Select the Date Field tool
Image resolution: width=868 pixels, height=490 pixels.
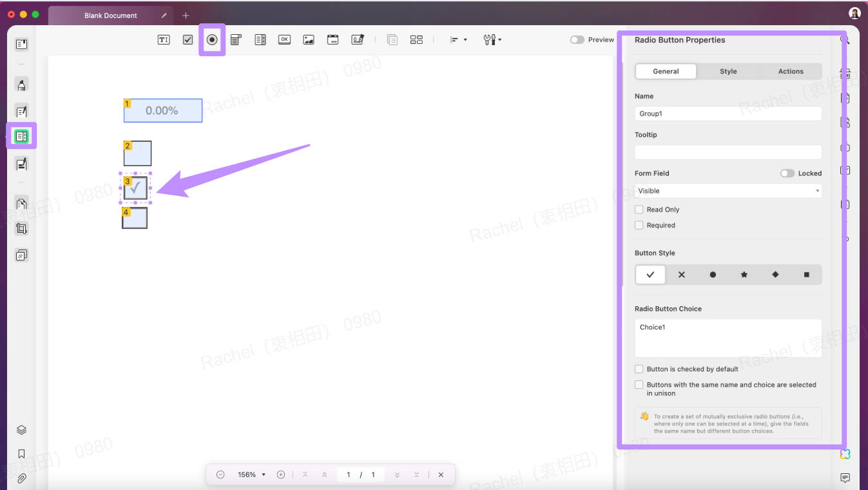(333, 39)
